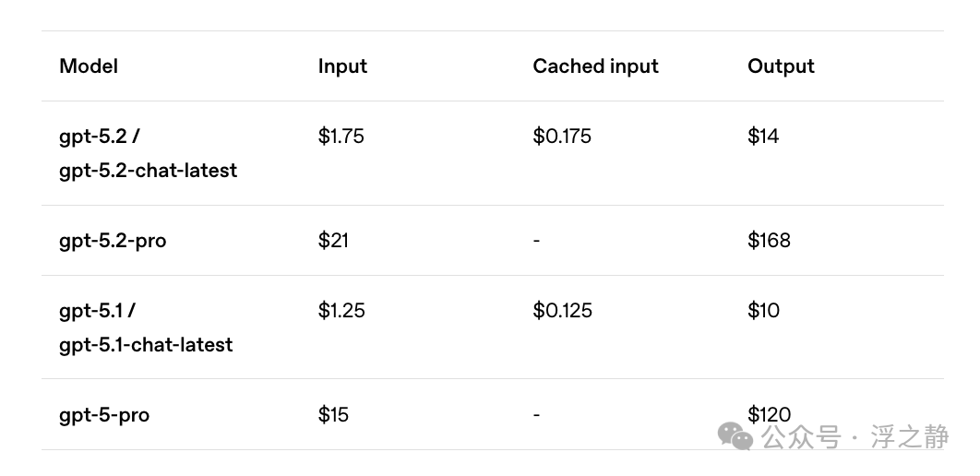The width and height of the screenshot is (980, 476).
Task: Click the $10 output price
Action: [763, 311]
